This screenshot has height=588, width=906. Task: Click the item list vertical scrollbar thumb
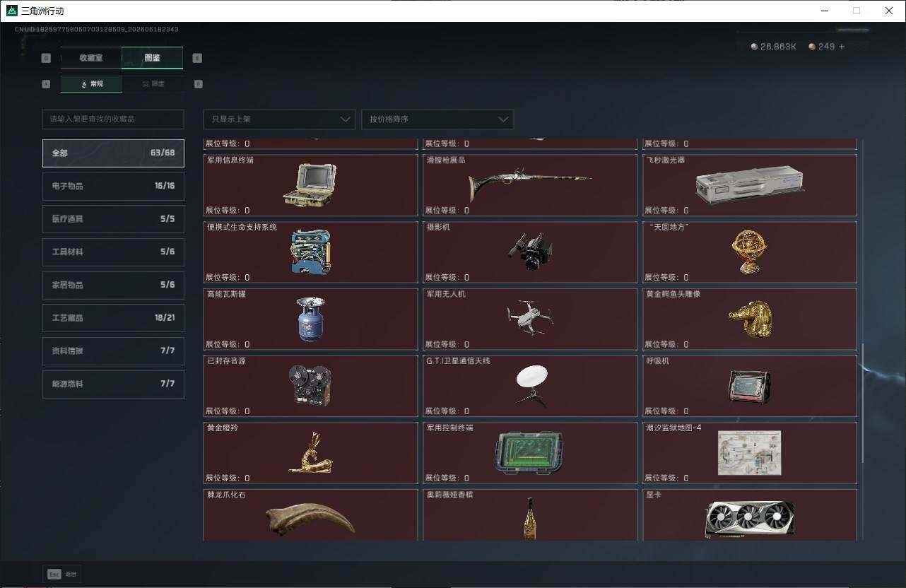pos(862,403)
